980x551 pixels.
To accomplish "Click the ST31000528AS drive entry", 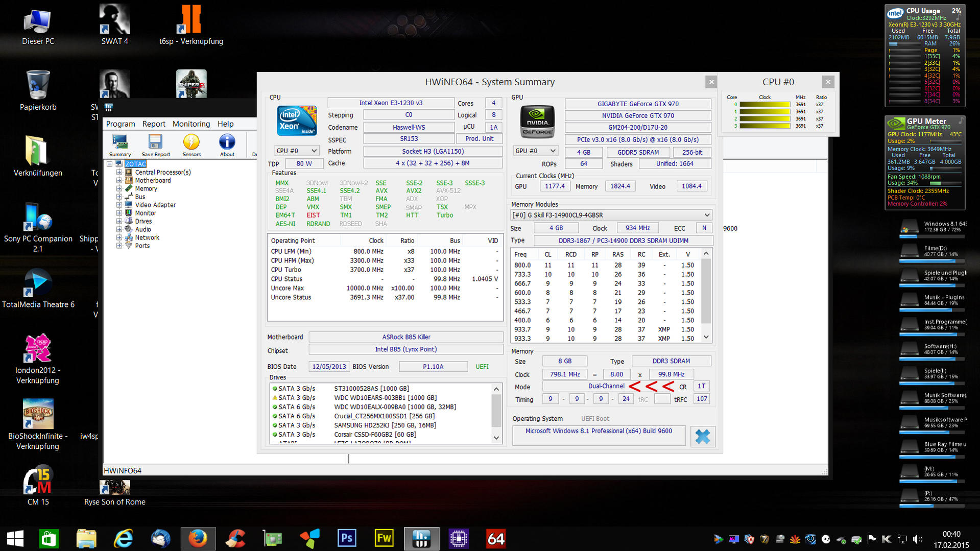I will 372,389.
